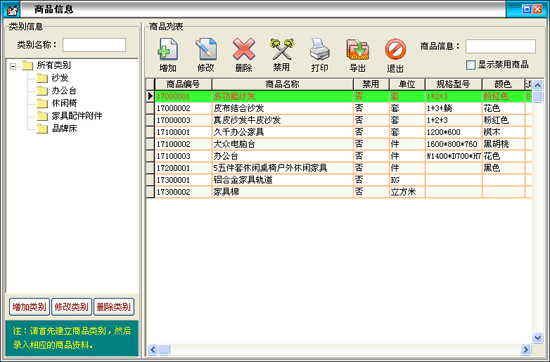Click the 退出 (Exit) icon
This screenshot has width=550, height=362.
click(x=395, y=49)
